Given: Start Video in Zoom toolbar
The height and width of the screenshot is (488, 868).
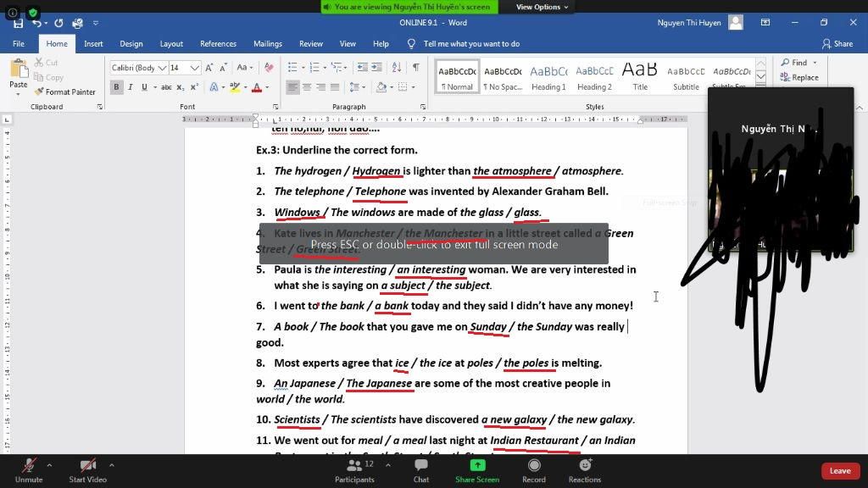Looking at the screenshot, I should pyautogui.click(x=87, y=471).
